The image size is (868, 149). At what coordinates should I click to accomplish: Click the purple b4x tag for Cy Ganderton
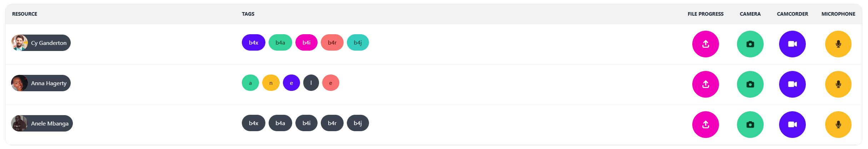click(x=253, y=43)
